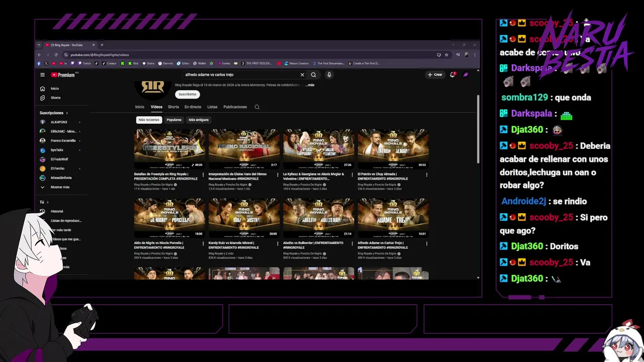
Task: Open the Creator bookmark
Action: pos(109,63)
